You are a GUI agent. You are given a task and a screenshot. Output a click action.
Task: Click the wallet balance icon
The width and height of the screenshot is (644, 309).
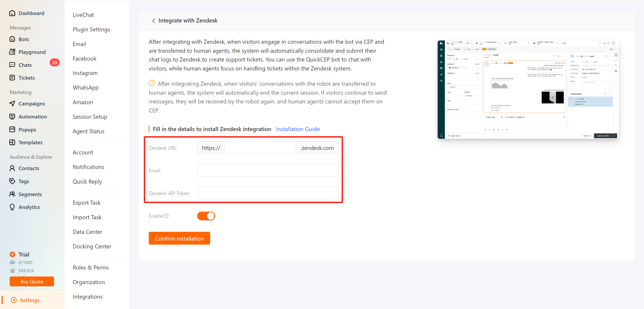12,270
